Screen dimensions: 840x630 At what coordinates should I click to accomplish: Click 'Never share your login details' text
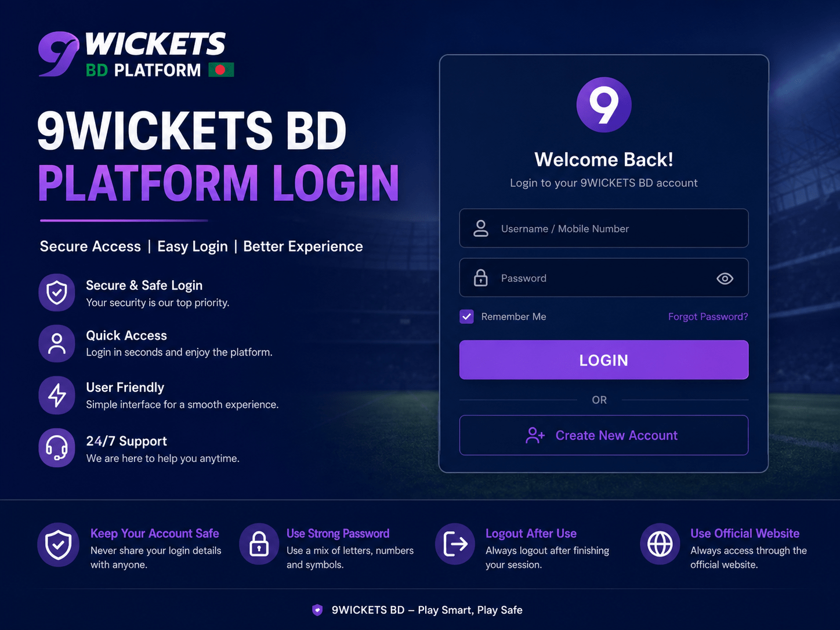pyautogui.click(x=156, y=551)
